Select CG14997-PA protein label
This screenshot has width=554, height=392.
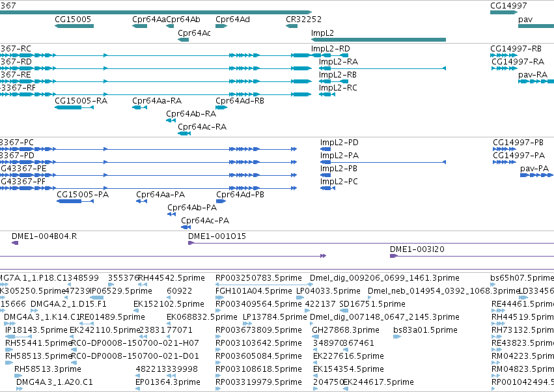pyautogui.click(x=519, y=156)
